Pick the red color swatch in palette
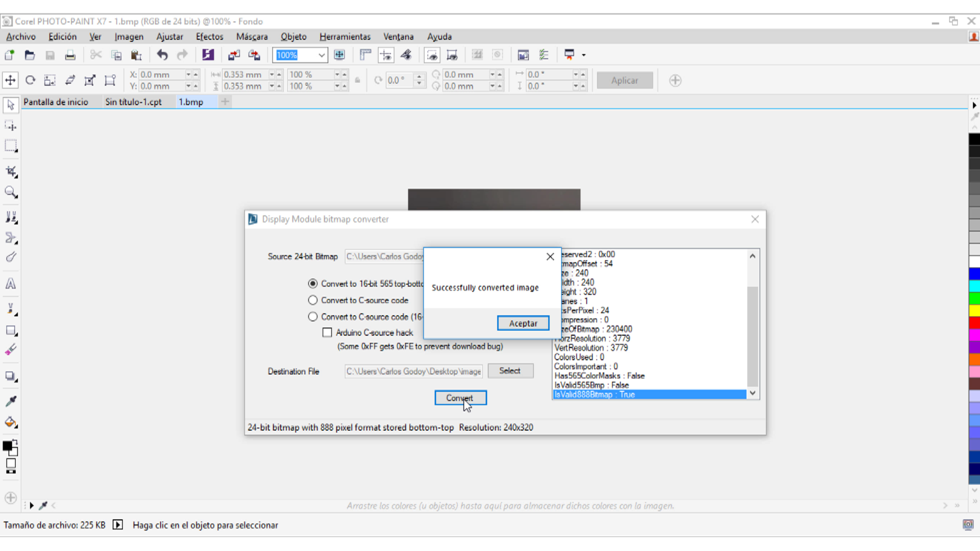 [x=974, y=322]
